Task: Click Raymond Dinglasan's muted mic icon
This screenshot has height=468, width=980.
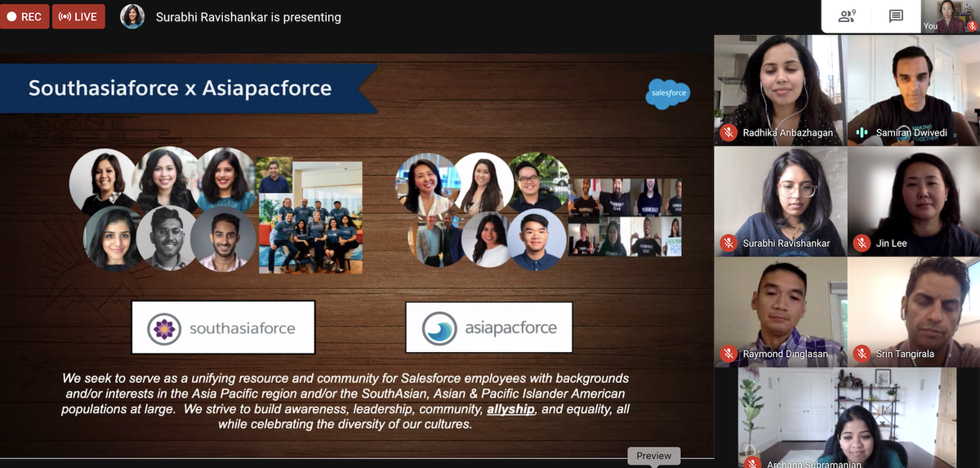Action: click(728, 354)
